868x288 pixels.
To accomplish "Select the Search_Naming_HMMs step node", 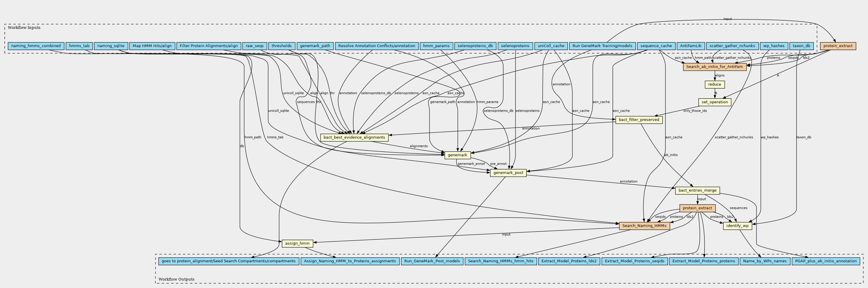I will (644, 226).
